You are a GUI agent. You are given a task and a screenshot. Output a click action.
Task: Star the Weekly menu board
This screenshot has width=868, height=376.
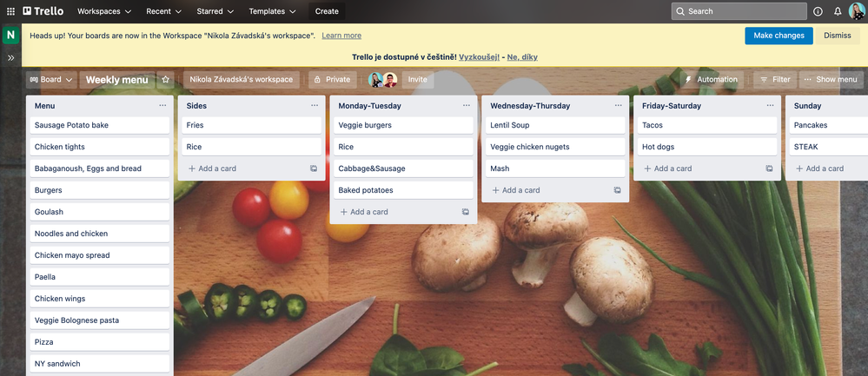pyautogui.click(x=165, y=80)
